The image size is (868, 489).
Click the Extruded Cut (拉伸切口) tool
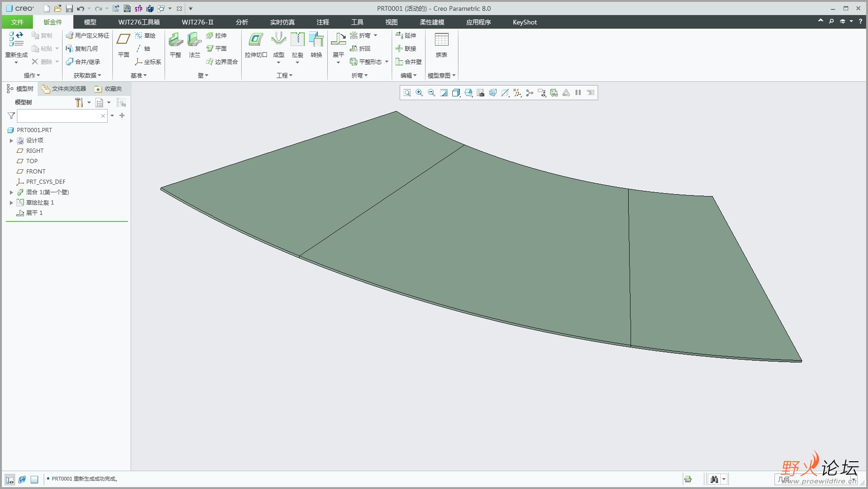point(256,45)
